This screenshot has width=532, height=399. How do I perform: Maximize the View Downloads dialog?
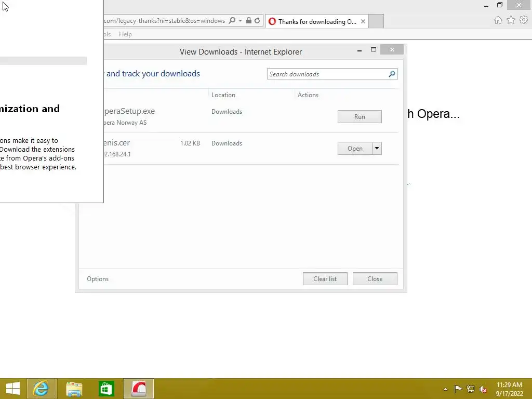point(374,49)
